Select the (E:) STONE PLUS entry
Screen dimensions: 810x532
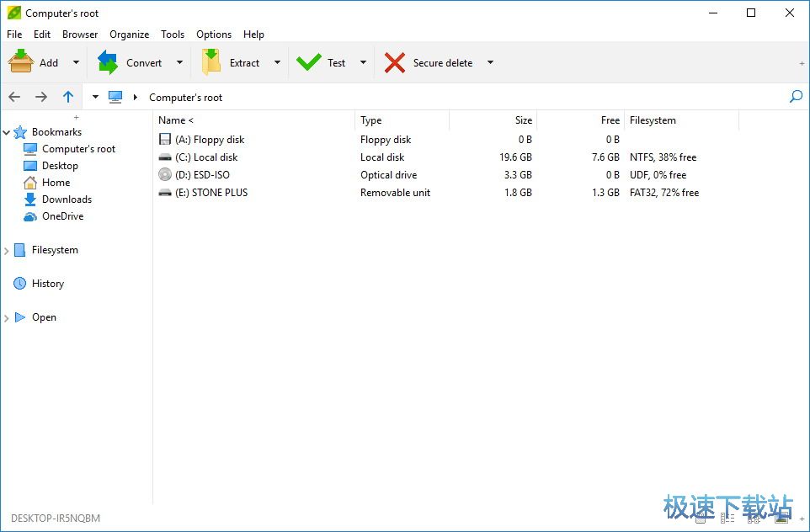pyautogui.click(x=211, y=192)
